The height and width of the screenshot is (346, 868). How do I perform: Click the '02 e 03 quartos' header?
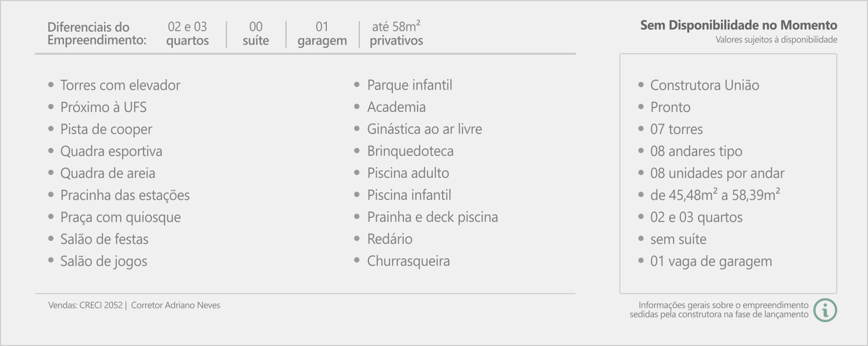tap(188, 33)
